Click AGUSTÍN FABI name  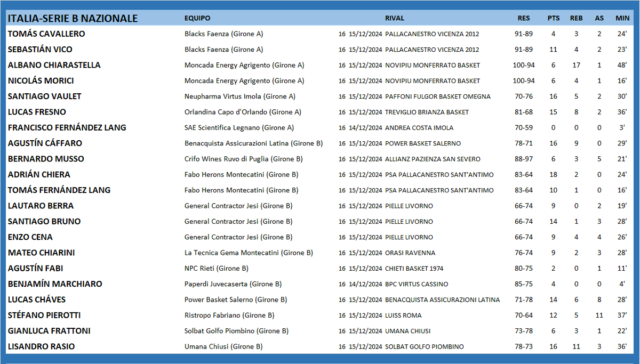click(x=35, y=268)
